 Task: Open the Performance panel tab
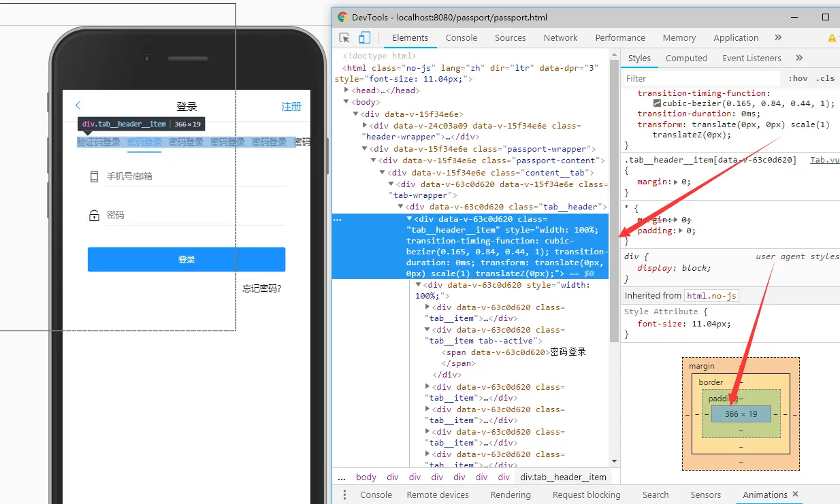620,38
